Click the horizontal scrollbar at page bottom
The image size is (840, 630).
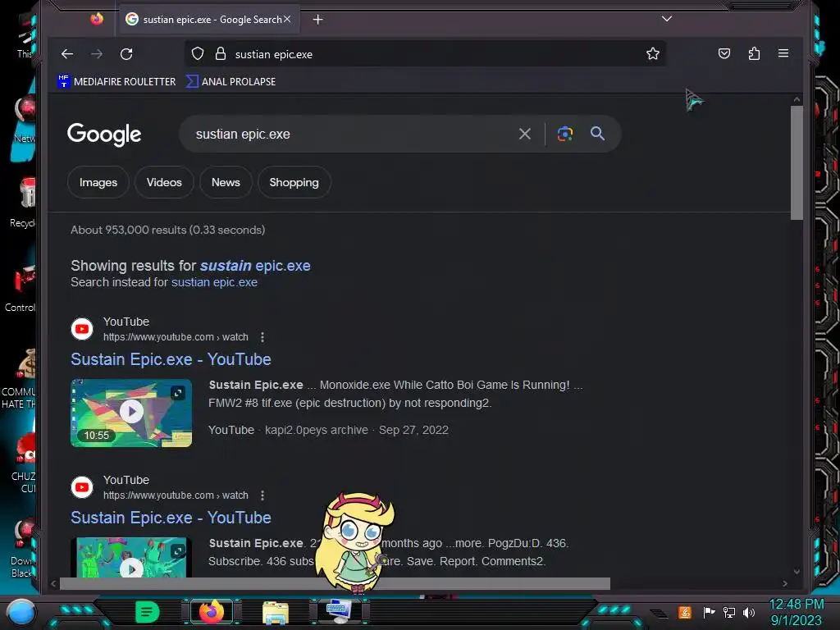point(335,583)
